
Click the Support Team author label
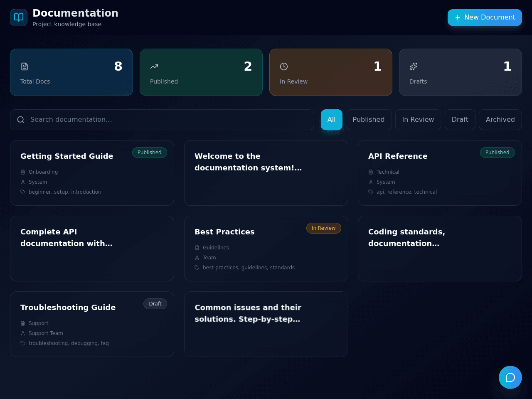(x=46, y=333)
